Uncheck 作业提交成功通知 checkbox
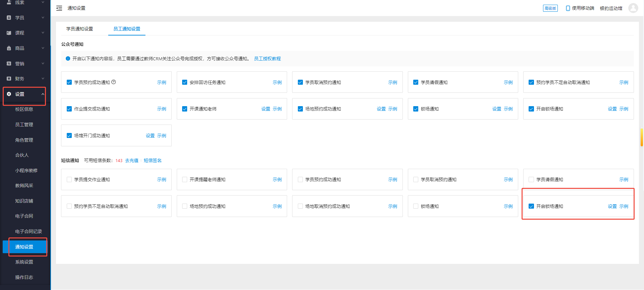The image size is (644, 290). click(x=69, y=109)
